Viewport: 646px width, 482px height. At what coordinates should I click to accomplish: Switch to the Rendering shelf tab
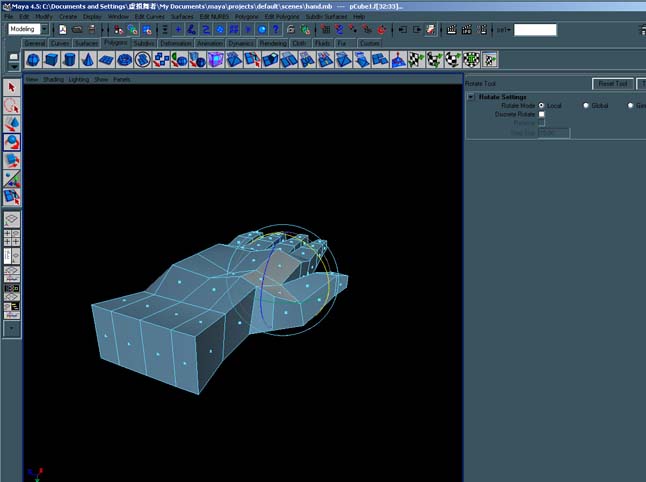pos(273,43)
